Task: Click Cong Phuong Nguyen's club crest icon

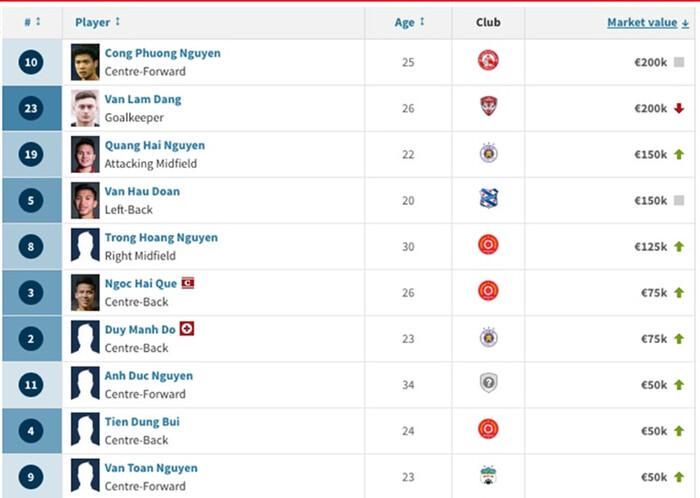Action: tap(488, 60)
